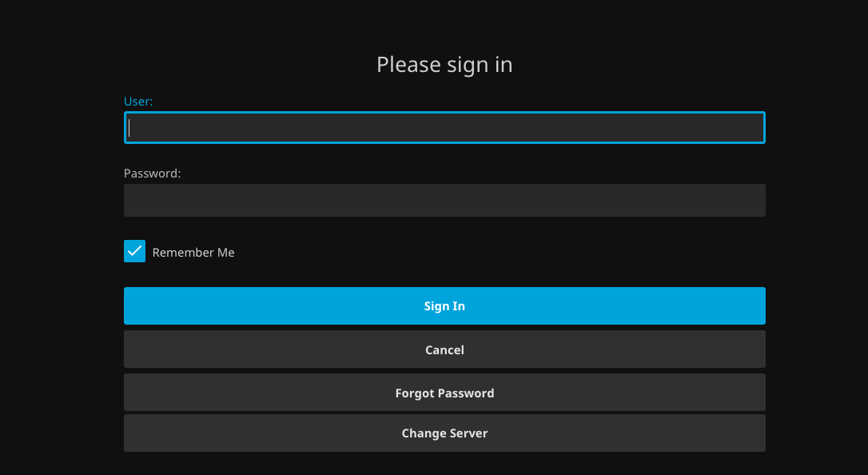Click the "Cancel" text on the button
This screenshot has width=868, height=475.
click(x=444, y=350)
